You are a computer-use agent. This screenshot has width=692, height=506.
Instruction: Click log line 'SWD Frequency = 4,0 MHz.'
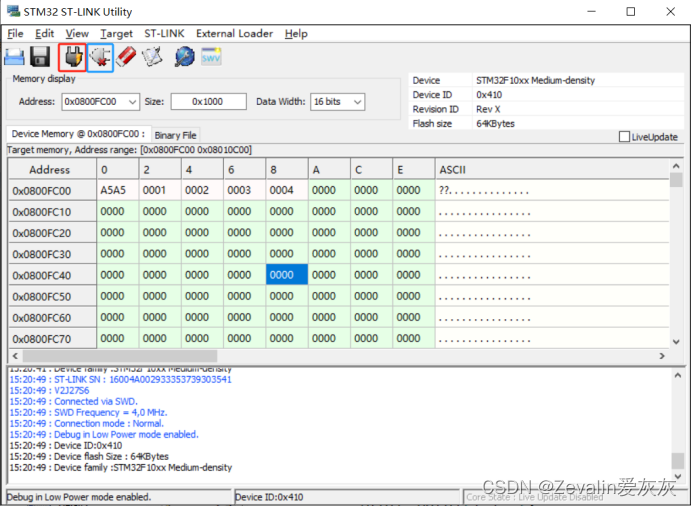point(88,412)
